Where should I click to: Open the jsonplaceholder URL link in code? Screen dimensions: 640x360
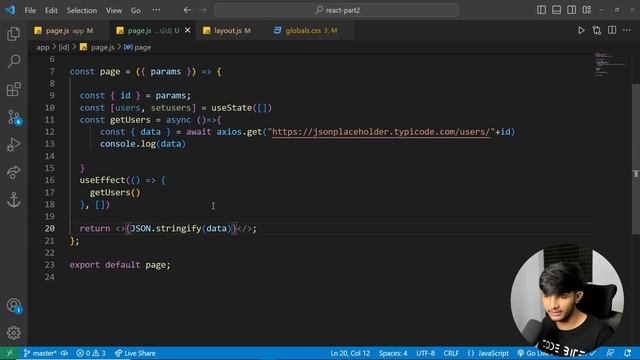point(381,132)
